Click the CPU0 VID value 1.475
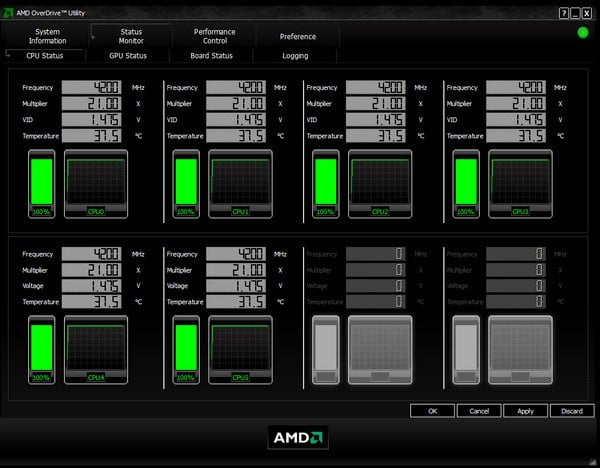 [x=91, y=119]
